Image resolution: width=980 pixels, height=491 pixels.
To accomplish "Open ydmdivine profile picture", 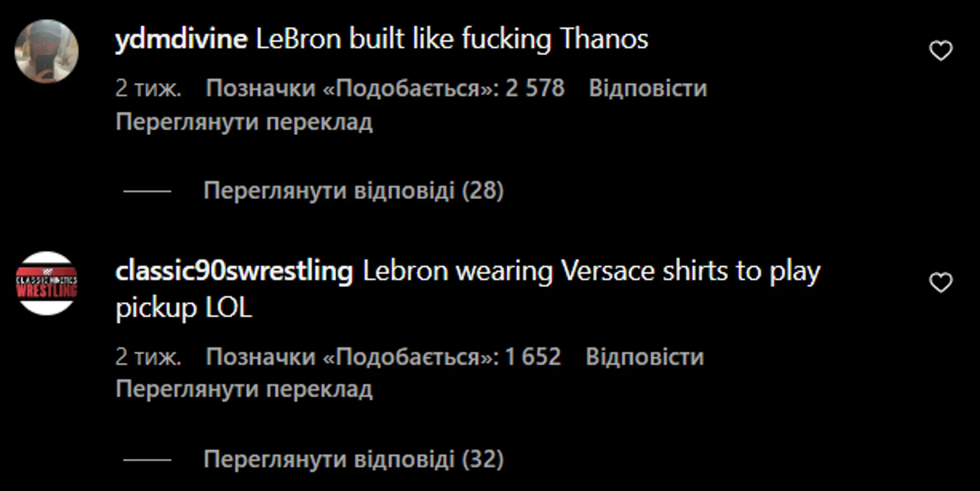I will 46,51.
